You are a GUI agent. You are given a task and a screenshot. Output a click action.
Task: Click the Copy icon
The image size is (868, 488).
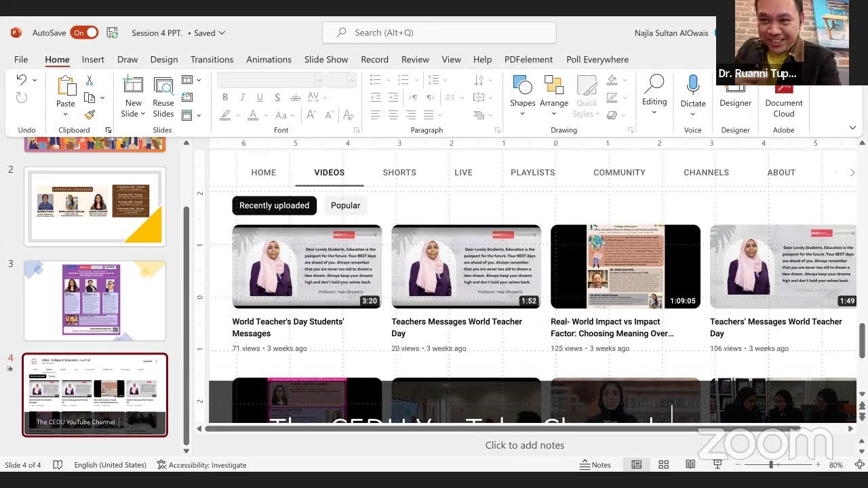pos(89,98)
